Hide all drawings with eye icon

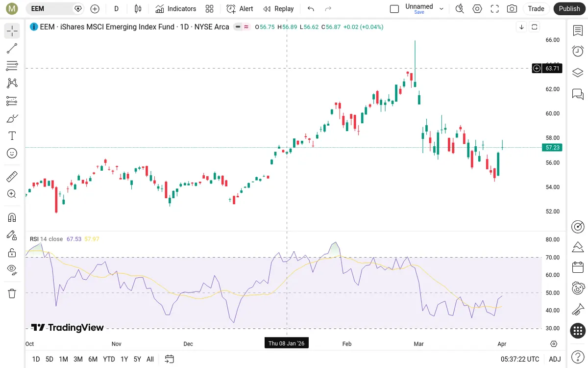pyautogui.click(x=12, y=270)
